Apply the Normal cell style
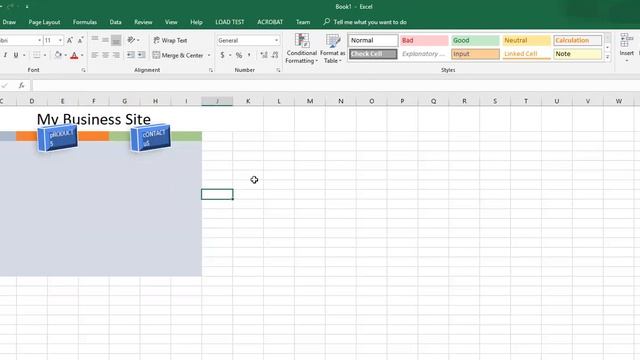The height and width of the screenshot is (360, 640). [373, 40]
